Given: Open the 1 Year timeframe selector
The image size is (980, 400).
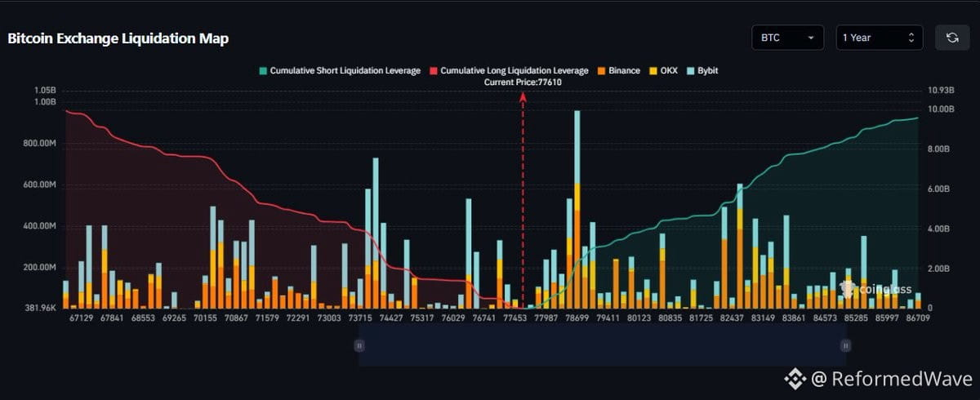Looking at the screenshot, I should coord(880,38).
